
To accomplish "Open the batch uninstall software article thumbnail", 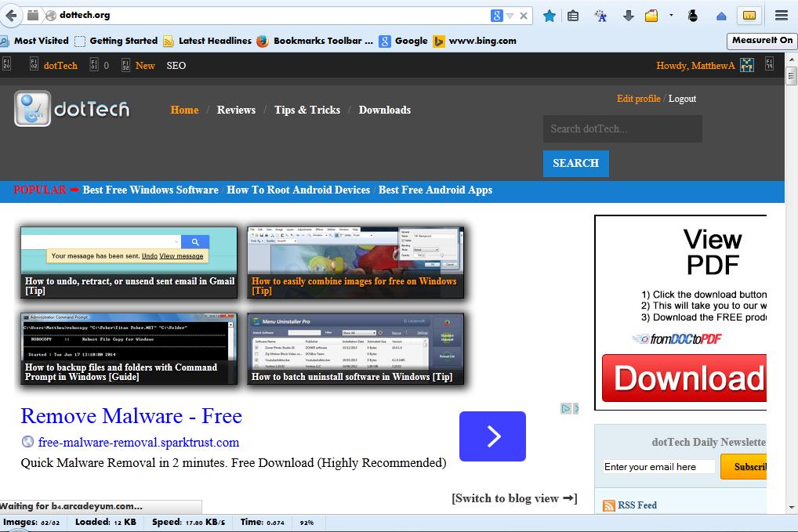I will click(x=355, y=349).
